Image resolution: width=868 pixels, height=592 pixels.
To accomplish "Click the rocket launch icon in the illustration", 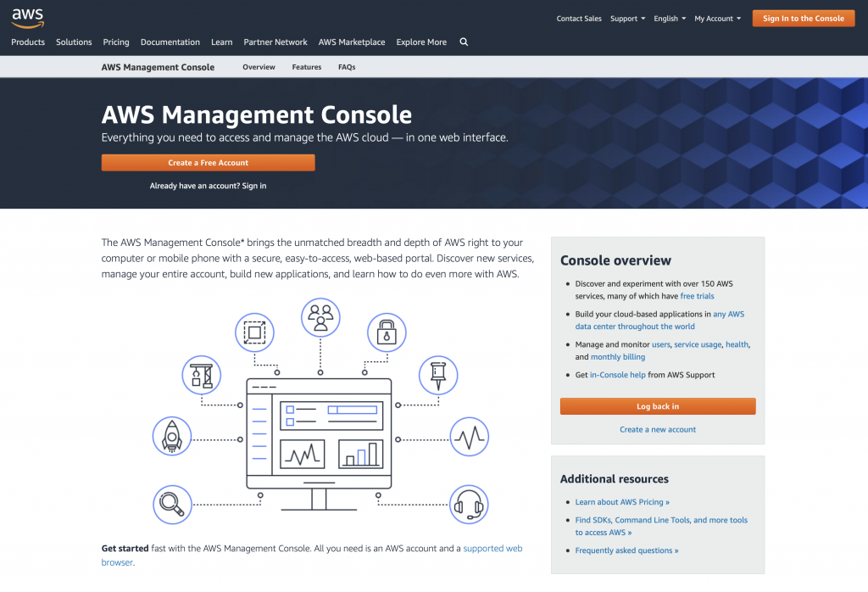I will click(x=172, y=437).
